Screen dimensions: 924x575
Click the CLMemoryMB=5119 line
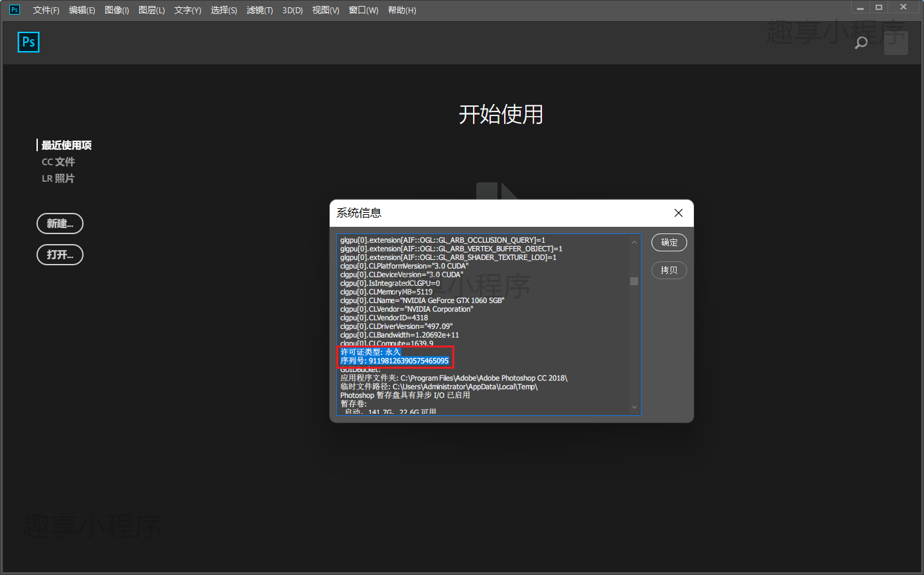(386, 292)
